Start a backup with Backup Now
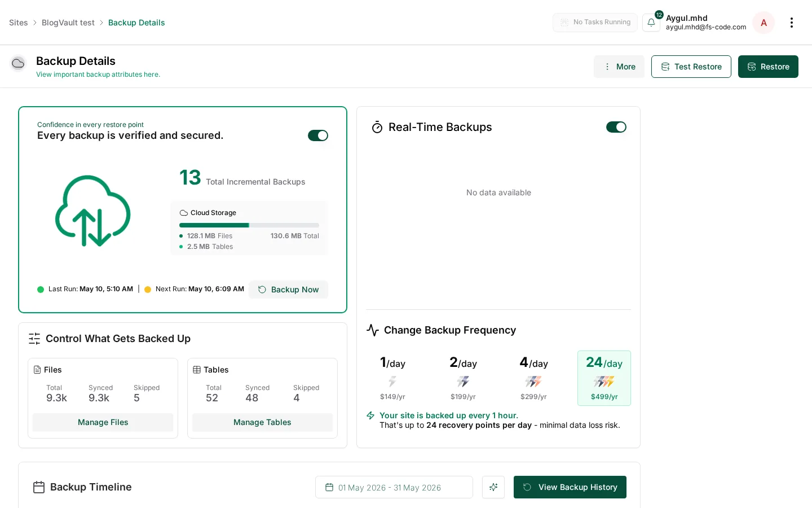The image size is (812, 508). pos(289,290)
